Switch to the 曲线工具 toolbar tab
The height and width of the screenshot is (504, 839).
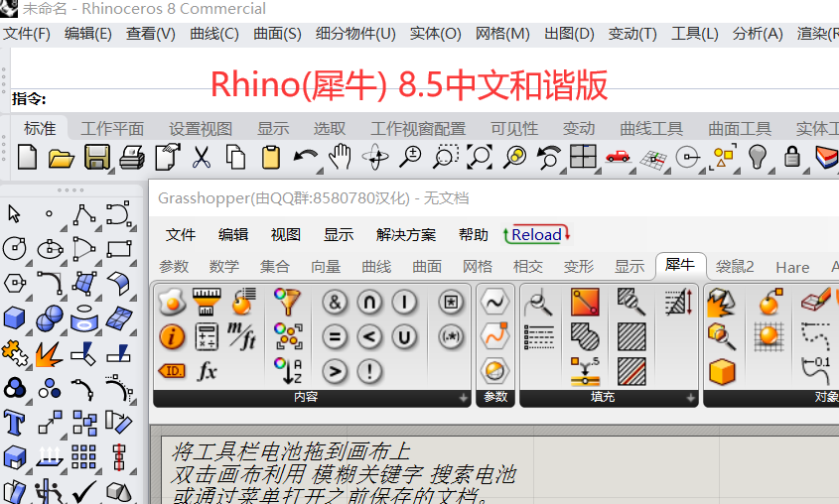pyautogui.click(x=651, y=129)
